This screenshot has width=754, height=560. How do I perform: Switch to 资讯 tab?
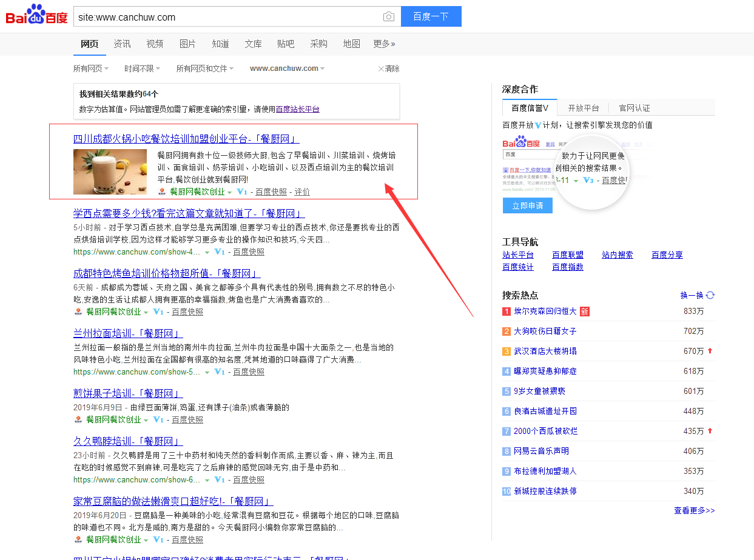pos(122,44)
